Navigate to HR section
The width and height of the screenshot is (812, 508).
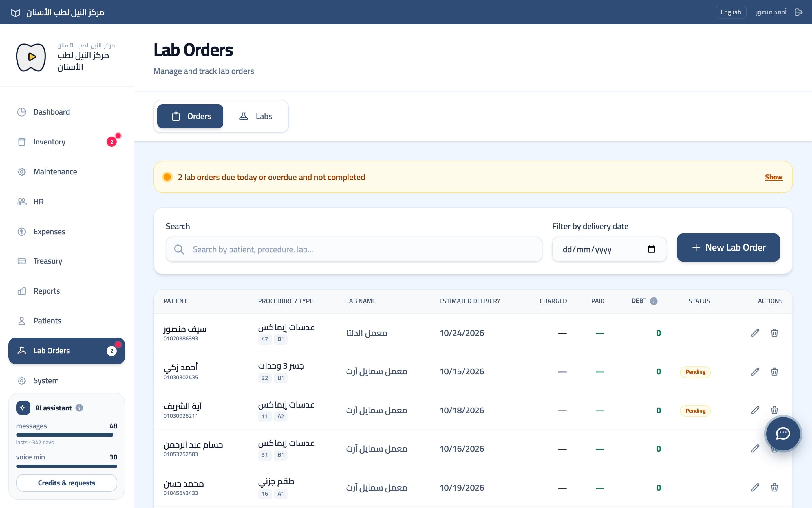pos(67,202)
